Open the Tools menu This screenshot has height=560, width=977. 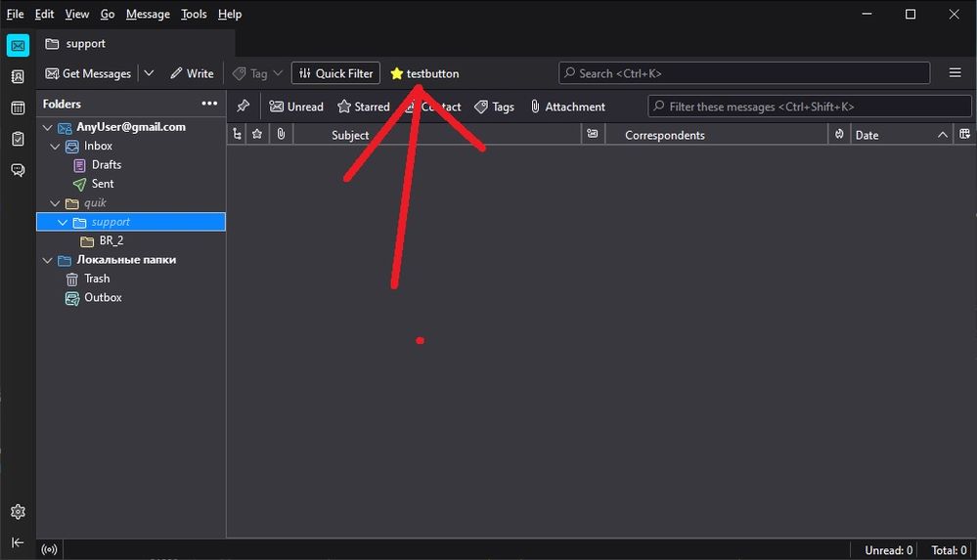(x=194, y=14)
